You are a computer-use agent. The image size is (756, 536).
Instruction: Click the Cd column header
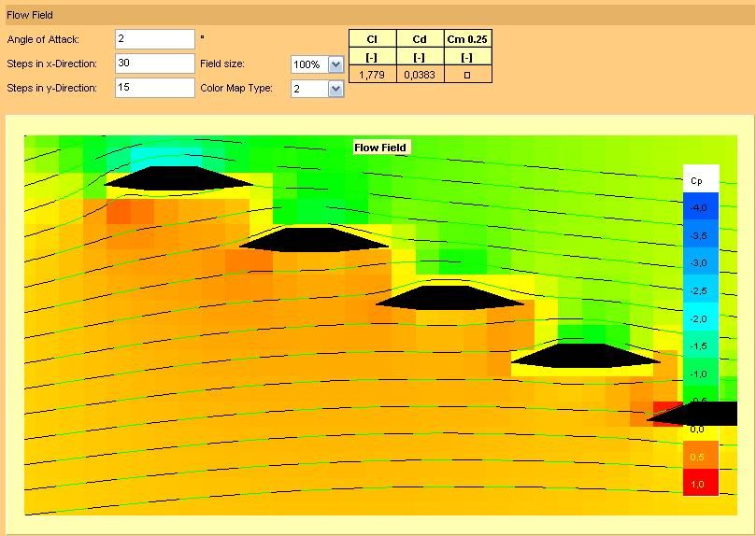(x=420, y=39)
